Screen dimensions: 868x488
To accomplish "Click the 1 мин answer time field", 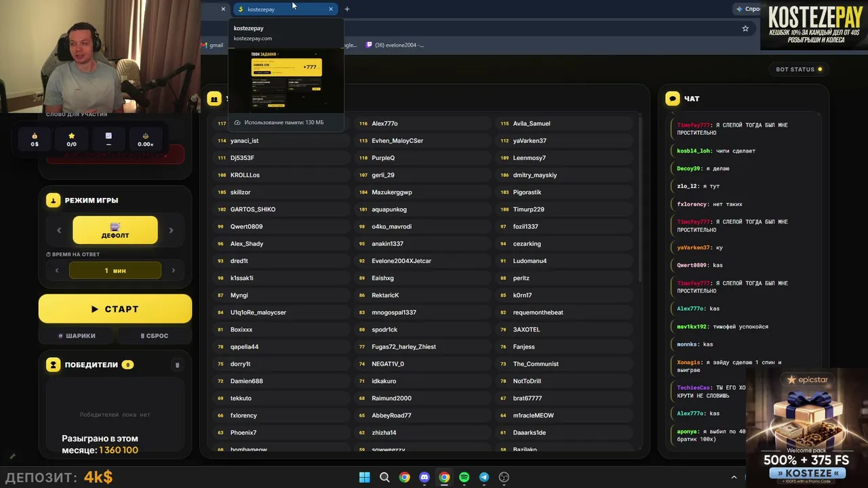I will (115, 270).
